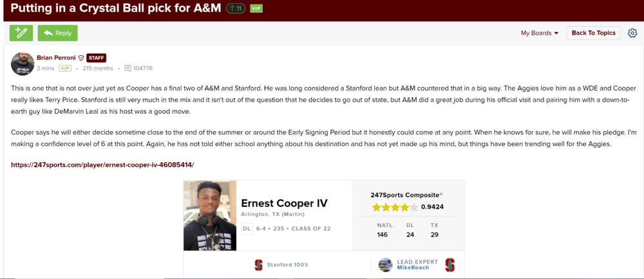Image resolution: width=644 pixels, height=279 pixels.
Task: Click Ernest Cooper IV's player photo
Action: click(x=210, y=215)
